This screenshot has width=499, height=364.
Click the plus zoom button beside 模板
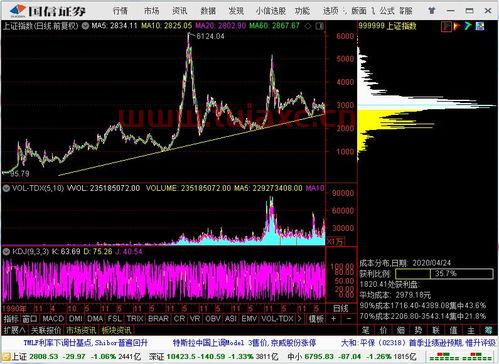point(333,319)
